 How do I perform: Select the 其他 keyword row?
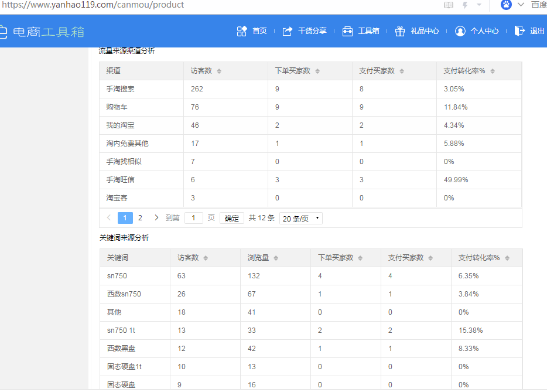pos(311,312)
